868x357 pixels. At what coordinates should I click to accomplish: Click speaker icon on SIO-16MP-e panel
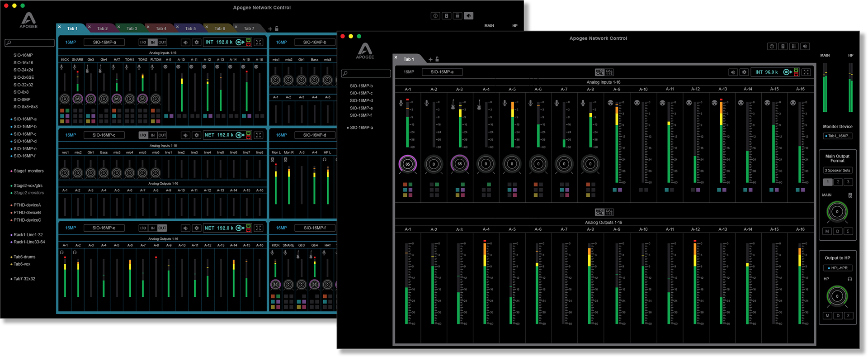point(185,228)
